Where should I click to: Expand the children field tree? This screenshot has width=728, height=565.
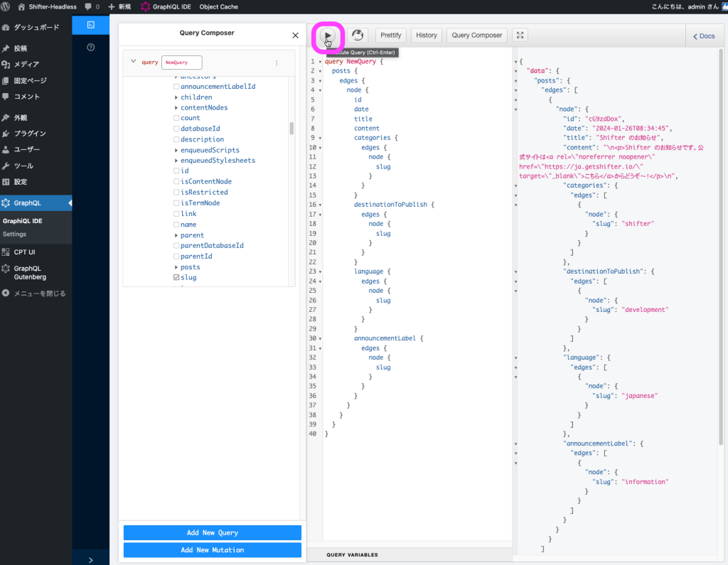tap(176, 97)
